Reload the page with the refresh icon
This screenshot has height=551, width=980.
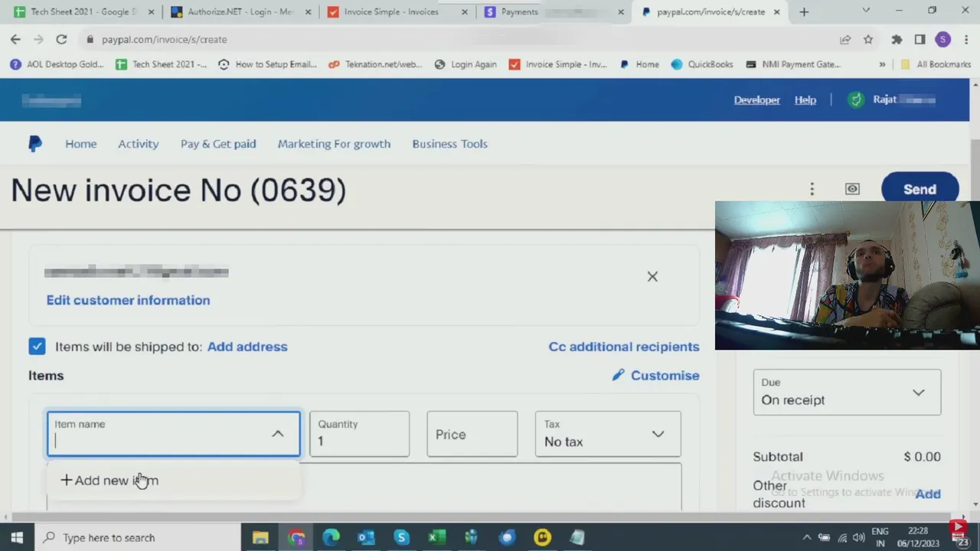(x=61, y=39)
